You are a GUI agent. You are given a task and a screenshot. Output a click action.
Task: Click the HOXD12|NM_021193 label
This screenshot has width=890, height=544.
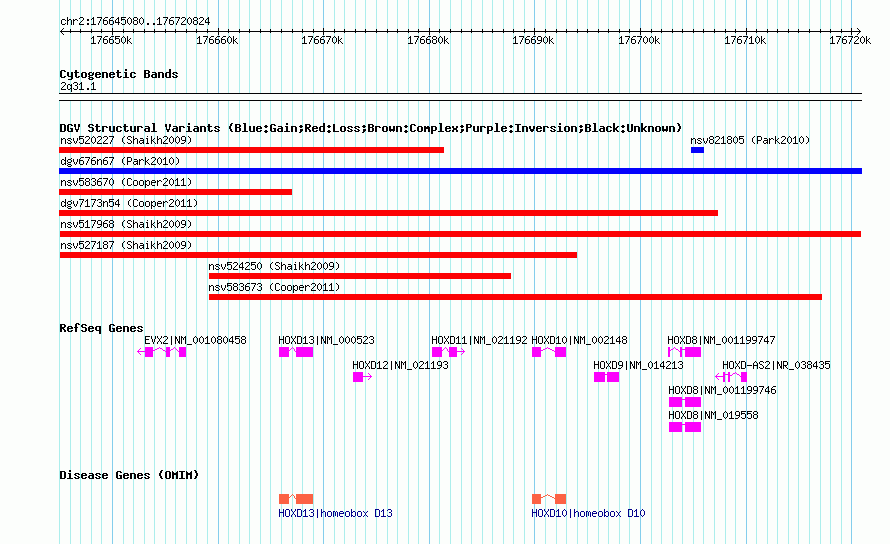point(400,365)
